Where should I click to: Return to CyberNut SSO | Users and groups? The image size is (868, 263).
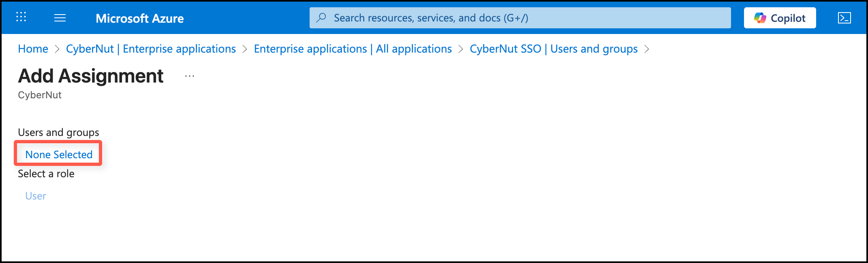coord(554,49)
